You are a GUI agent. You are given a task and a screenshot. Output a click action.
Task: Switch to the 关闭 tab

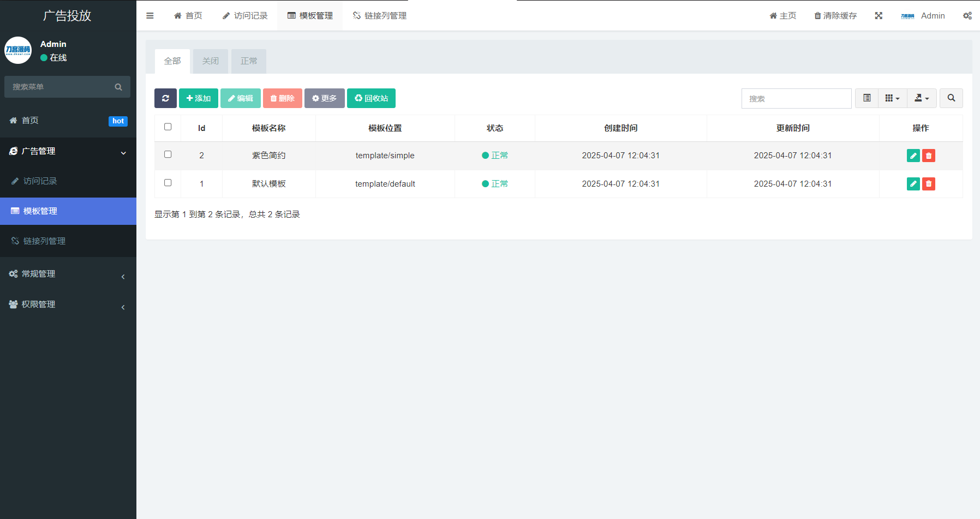210,61
